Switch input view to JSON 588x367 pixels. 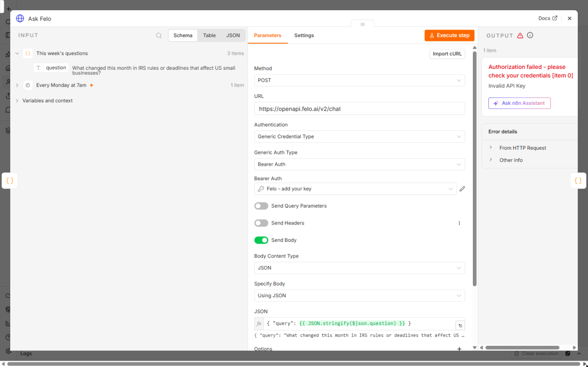tap(233, 36)
